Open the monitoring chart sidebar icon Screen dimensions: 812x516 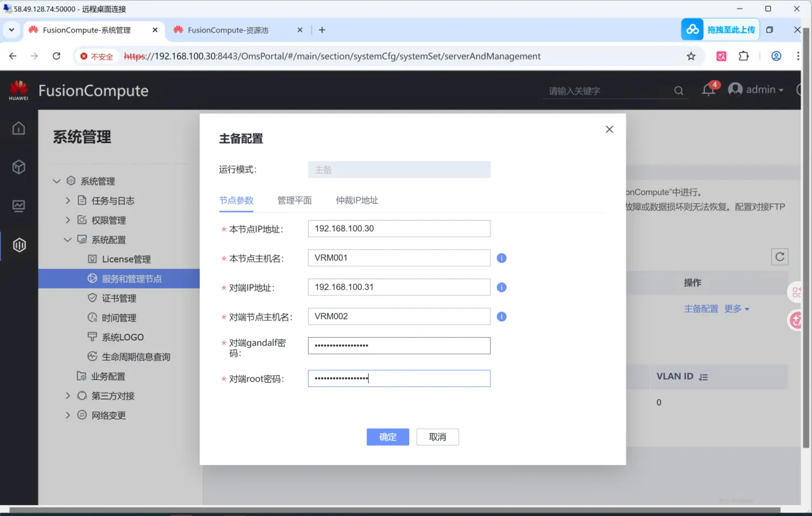(19, 206)
